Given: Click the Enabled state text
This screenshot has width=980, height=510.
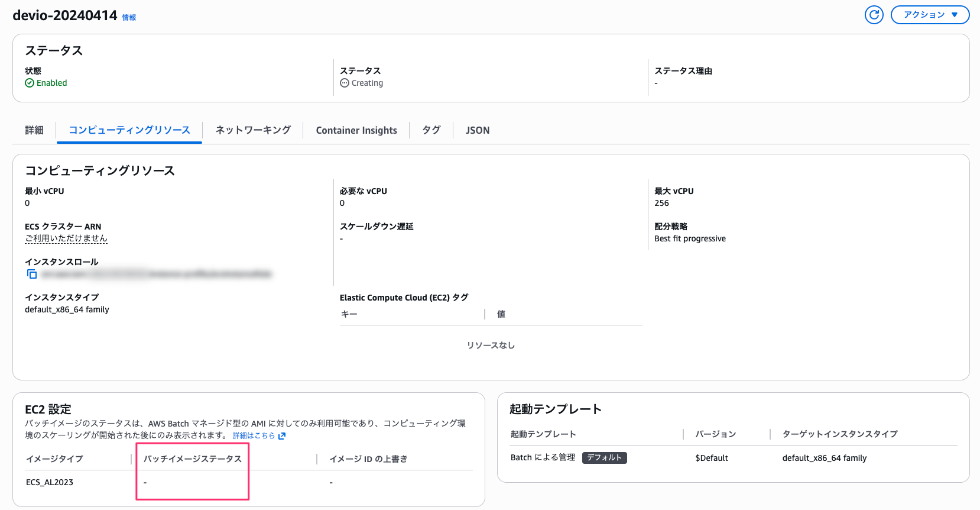Looking at the screenshot, I should click(x=52, y=83).
